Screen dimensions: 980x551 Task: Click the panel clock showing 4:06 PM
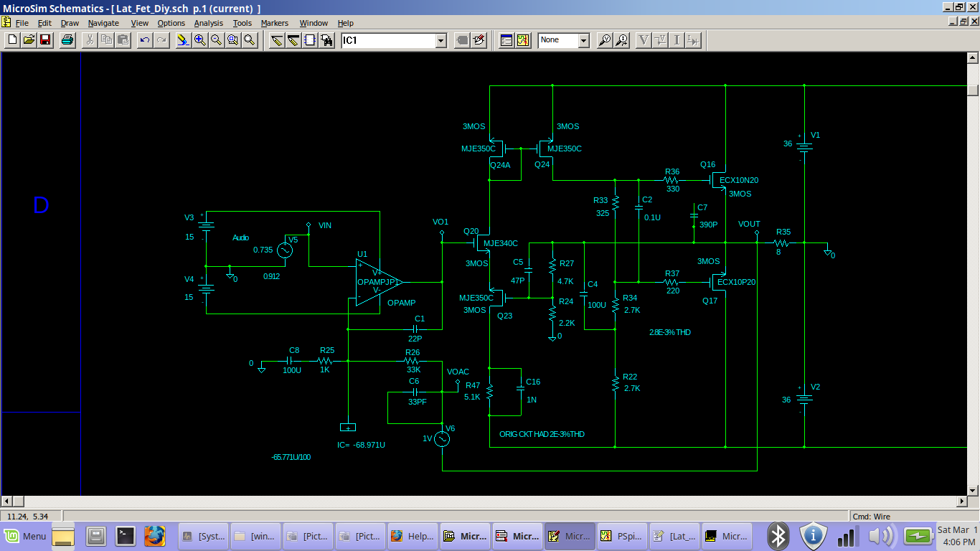click(x=958, y=536)
